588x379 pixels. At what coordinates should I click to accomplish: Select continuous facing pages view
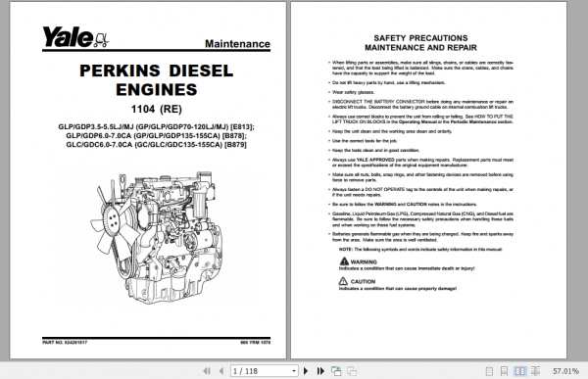[x=535, y=371]
